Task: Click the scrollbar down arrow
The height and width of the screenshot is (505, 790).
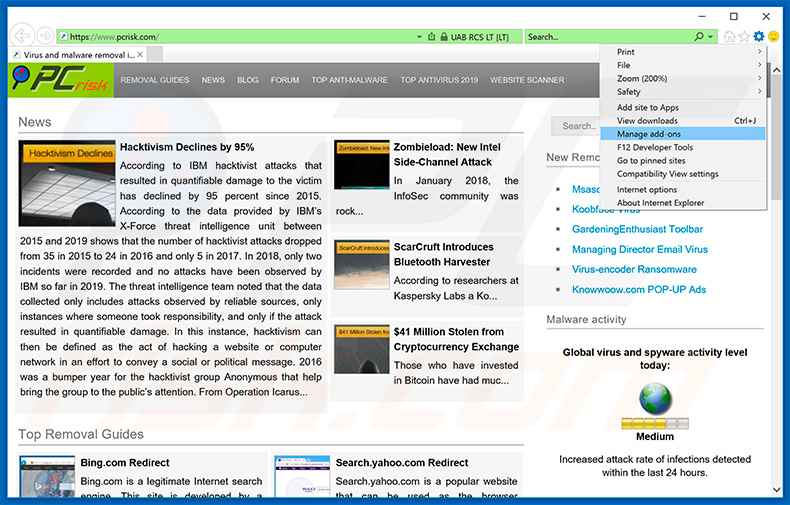Action: (776, 489)
